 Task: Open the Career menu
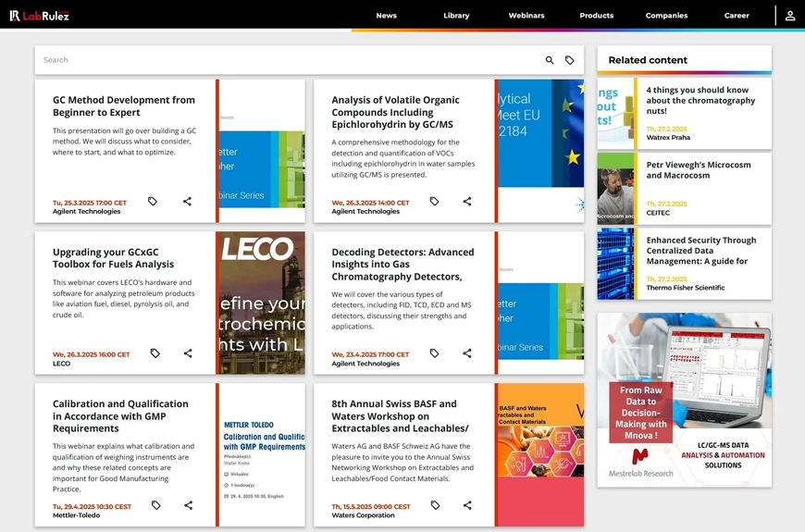(737, 16)
